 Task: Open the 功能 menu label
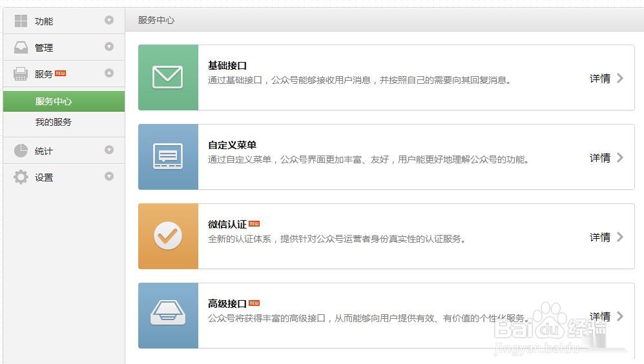(44, 21)
